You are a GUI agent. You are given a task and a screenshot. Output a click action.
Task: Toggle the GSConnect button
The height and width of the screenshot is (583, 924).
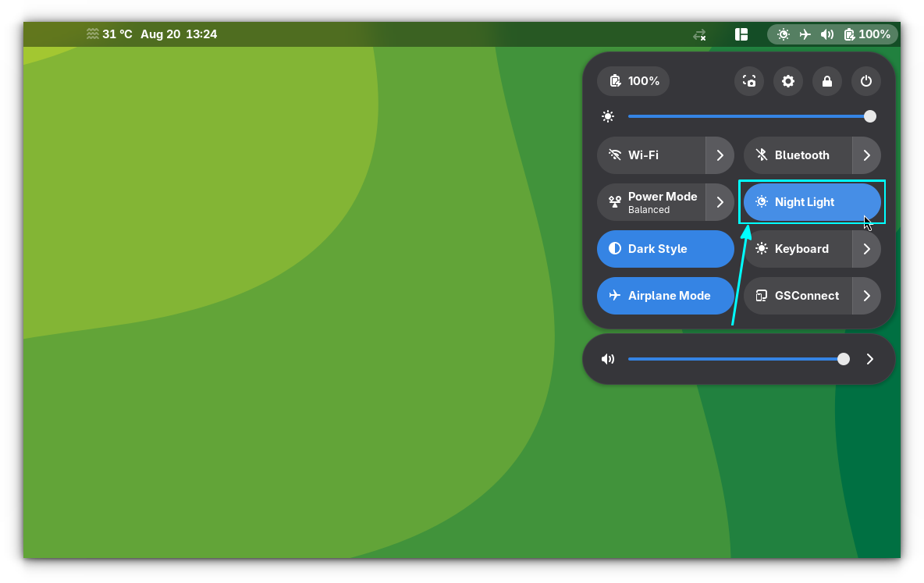pos(798,296)
